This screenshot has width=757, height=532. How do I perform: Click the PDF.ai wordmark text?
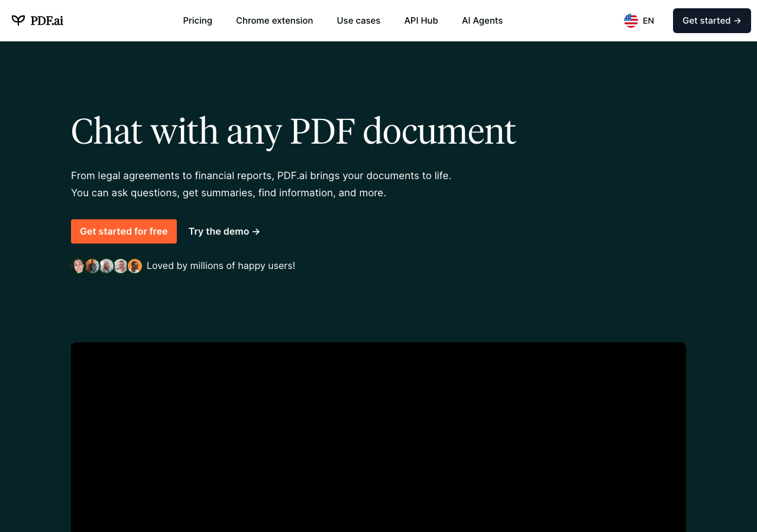47,21
